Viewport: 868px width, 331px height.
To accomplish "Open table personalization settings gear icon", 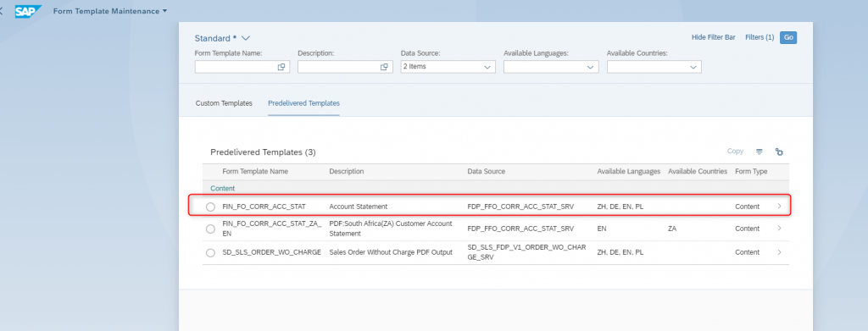I will pyautogui.click(x=780, y=152).
